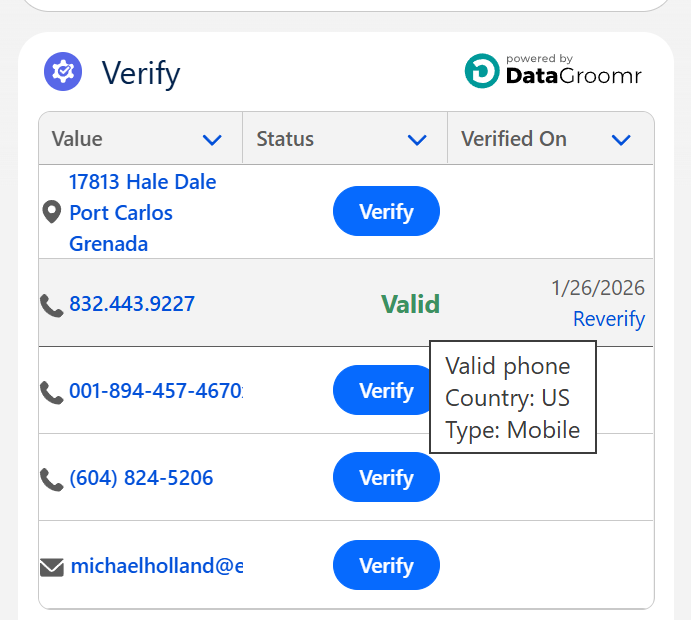Click the Status column header label
The width and height of the screenshot is (691, 620).
tap(285, 139)
